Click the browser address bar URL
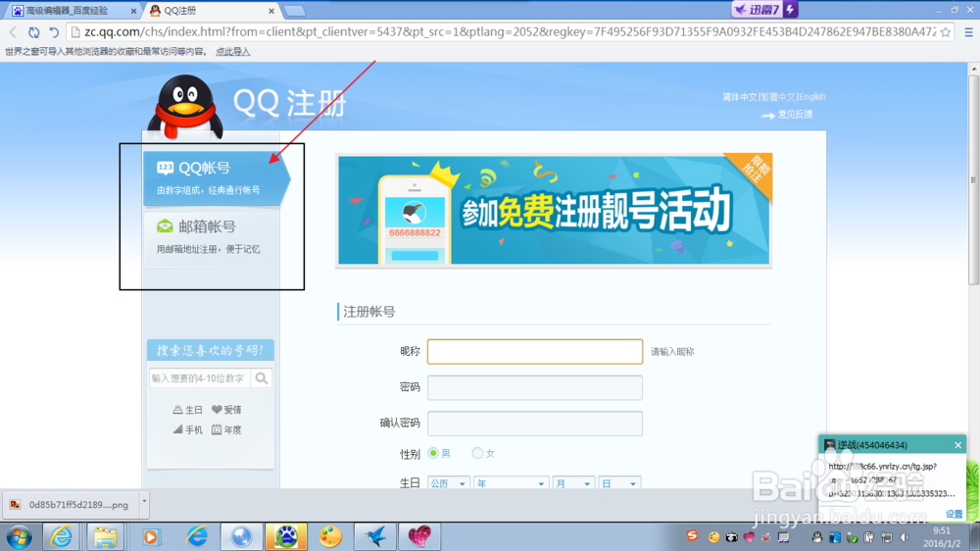This screenshot has width=980, height=551. point(510,32)
